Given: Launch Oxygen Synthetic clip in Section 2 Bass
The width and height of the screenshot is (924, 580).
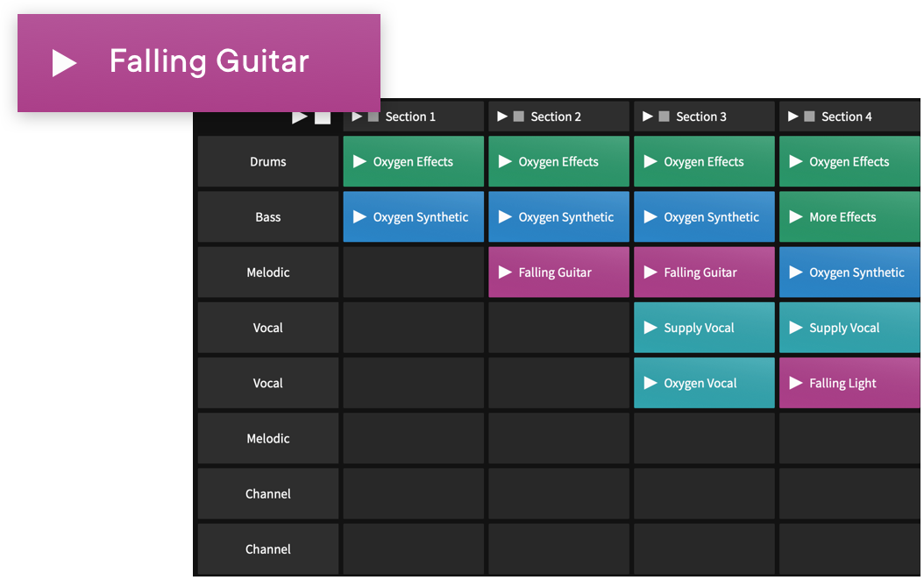Looking at the screenshot, I should click(x=558, y=217).
